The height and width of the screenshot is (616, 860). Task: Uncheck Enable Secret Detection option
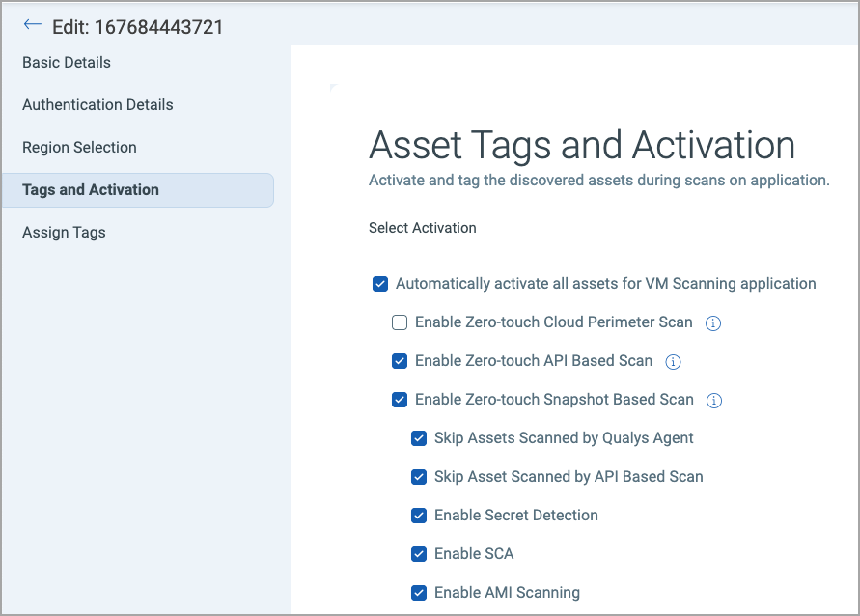coord(419,516)
